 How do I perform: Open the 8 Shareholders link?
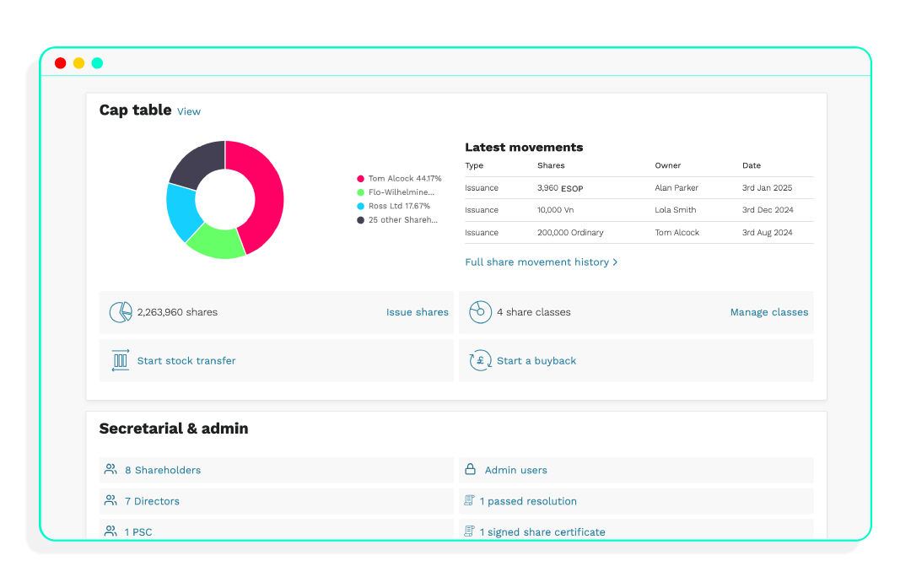pyautogui.click(x=163, y=470)
